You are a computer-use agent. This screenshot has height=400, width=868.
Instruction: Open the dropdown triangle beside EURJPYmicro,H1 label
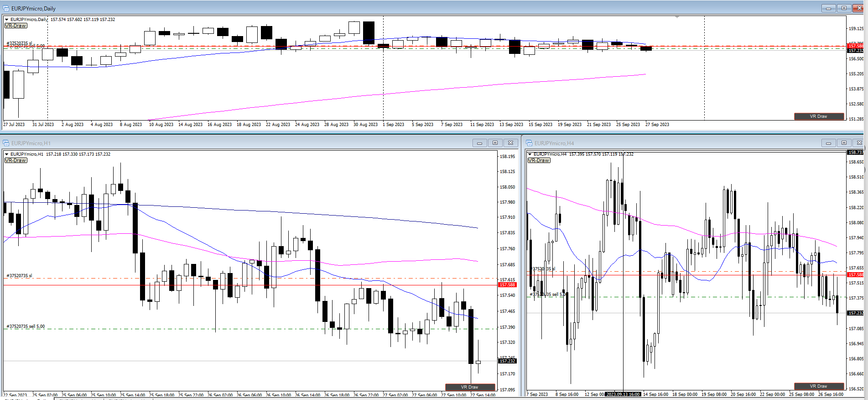[6, 154]
